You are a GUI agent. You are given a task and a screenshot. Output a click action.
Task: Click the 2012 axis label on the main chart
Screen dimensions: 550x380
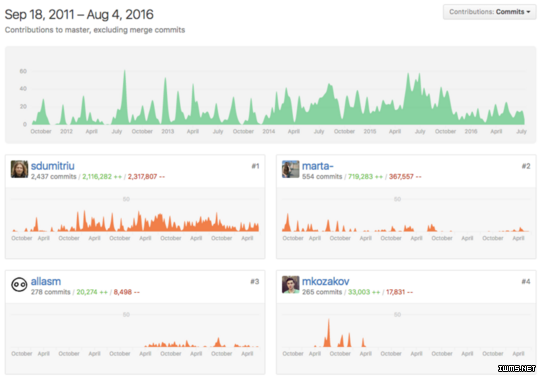(x=66, y=131)
